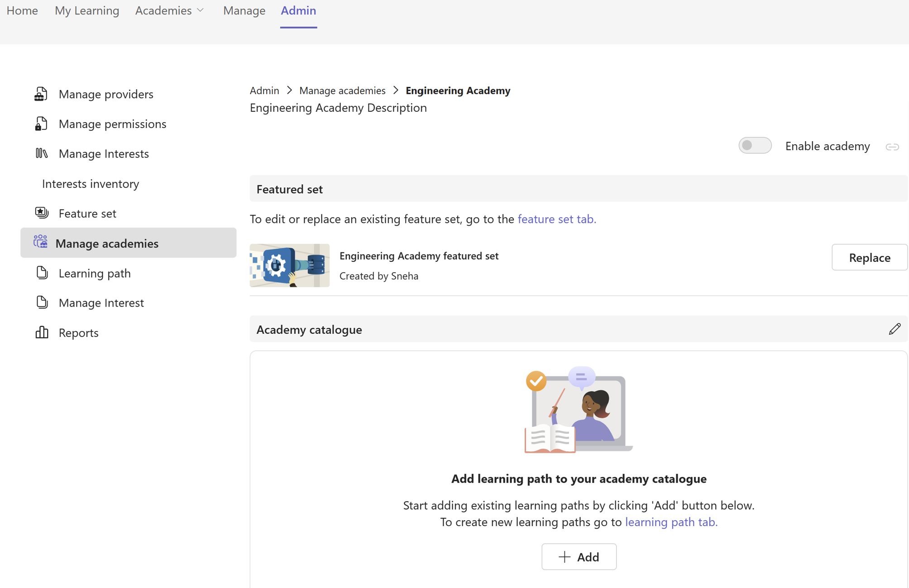Click the Manage academies sidebar icon
The height and width of the screenshot is (588, 909).
pyautogui.click(x=41, y=242)
